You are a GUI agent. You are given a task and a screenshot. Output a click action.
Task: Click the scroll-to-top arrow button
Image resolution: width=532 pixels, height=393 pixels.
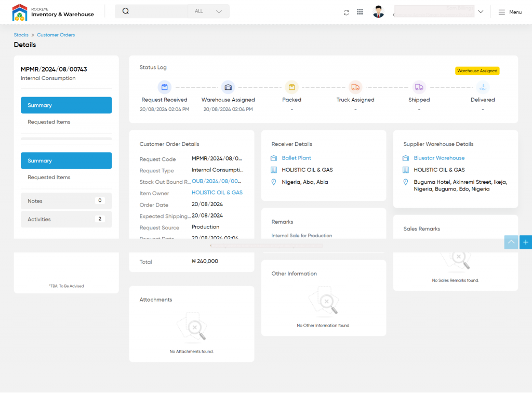[x=511, y=242]
